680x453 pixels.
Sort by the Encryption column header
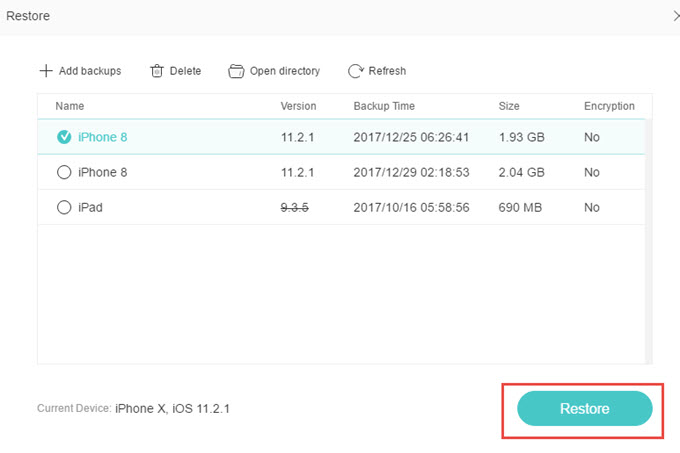point(609,106)
